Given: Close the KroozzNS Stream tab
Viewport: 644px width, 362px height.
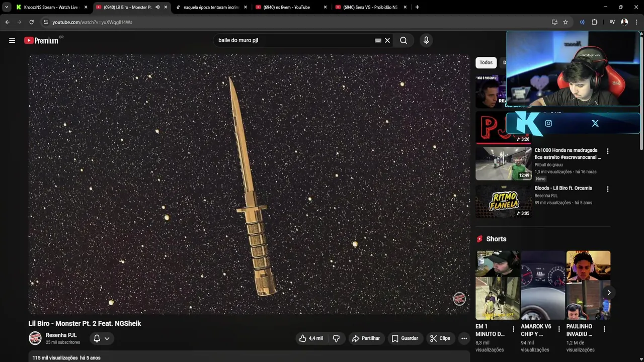Looking at the screenshot, I should click(86, 7).
